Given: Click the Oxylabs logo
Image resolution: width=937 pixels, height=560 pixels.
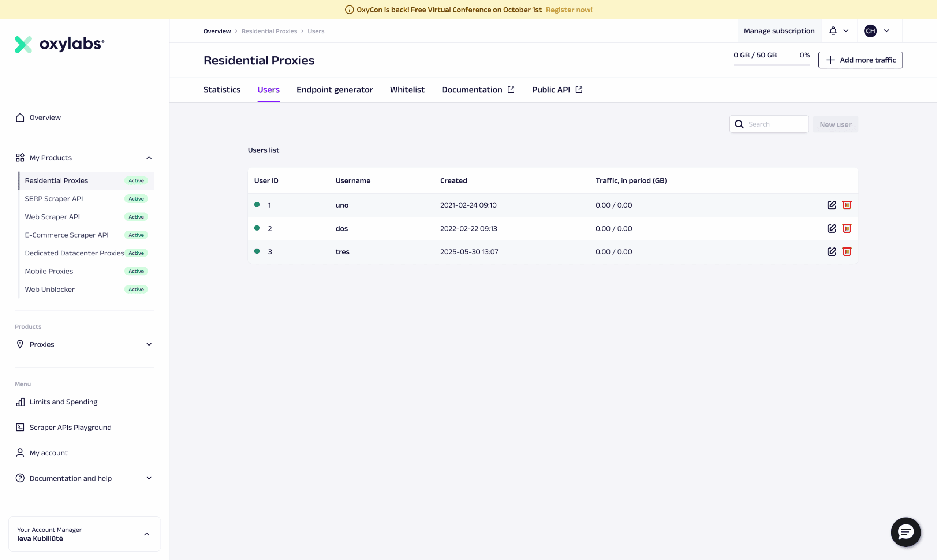Looking at the screenshot, I should 59,44.
